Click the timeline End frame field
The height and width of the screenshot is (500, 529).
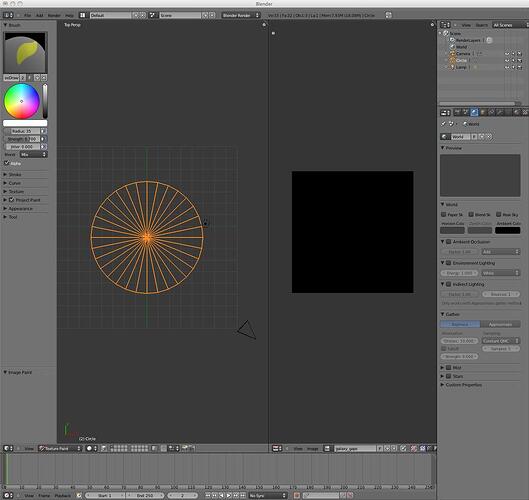tap(145, 495)
